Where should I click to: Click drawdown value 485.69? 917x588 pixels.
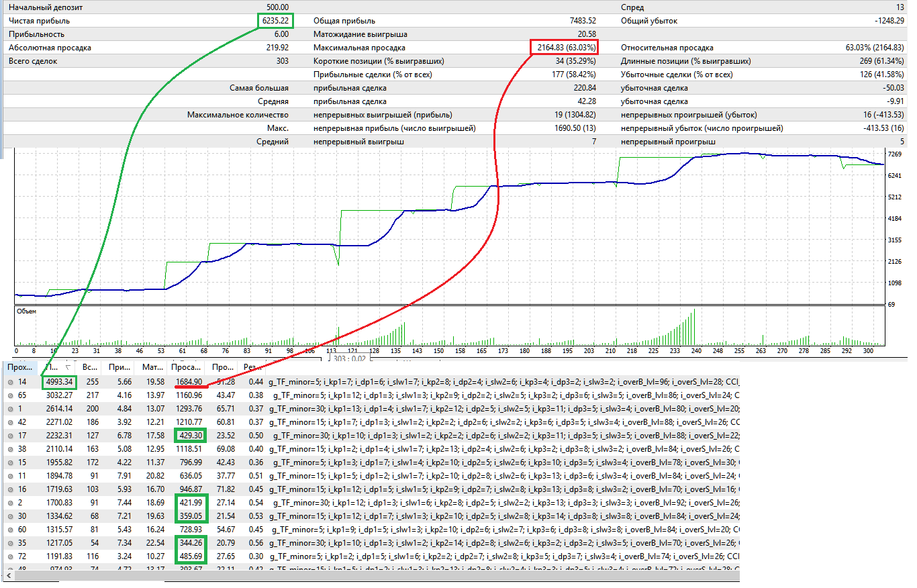pos(191,556)
